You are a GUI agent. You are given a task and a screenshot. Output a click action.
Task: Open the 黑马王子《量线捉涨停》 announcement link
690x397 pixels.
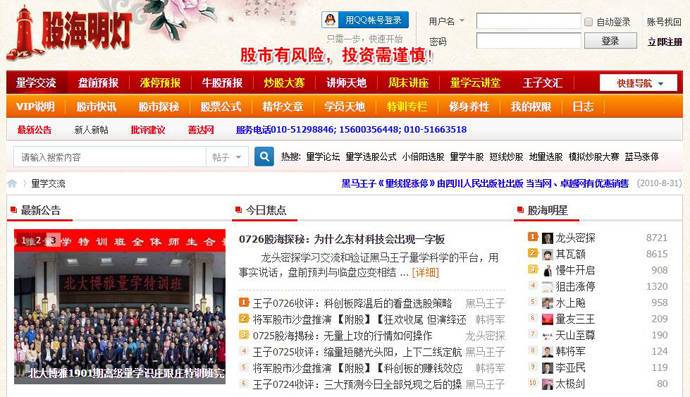(485, 184)
